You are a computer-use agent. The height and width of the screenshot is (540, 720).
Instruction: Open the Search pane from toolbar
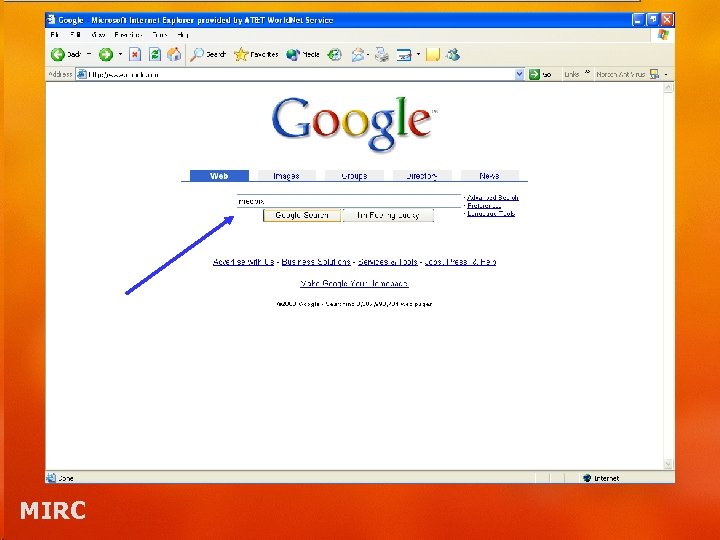208,55
